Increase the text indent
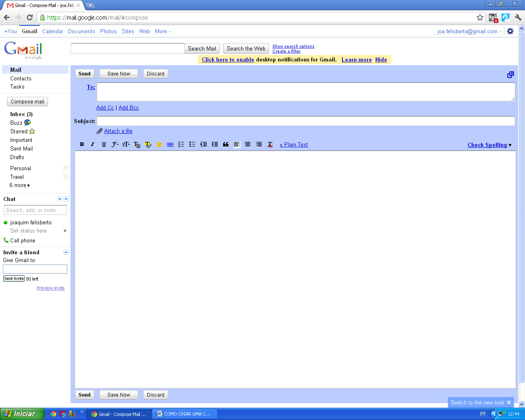This screenshot has height=420, width=525. tap(215, 144)
